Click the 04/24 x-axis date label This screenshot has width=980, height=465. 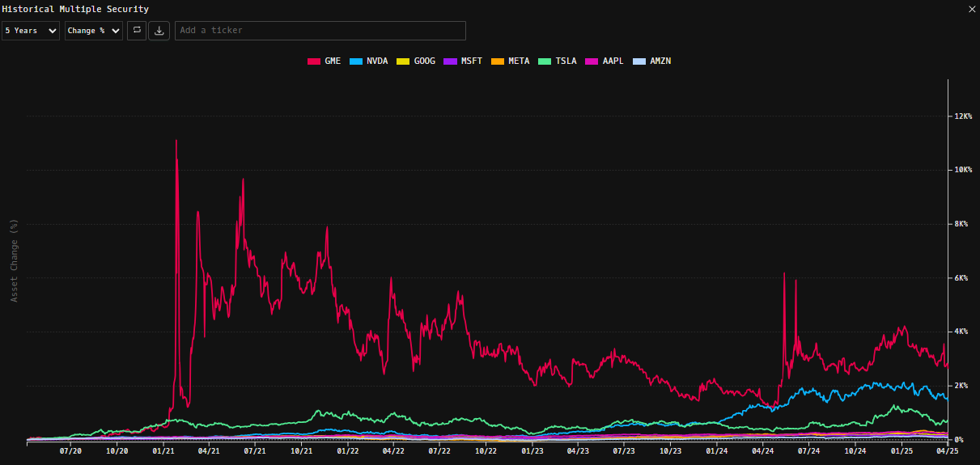coord(763,451)
